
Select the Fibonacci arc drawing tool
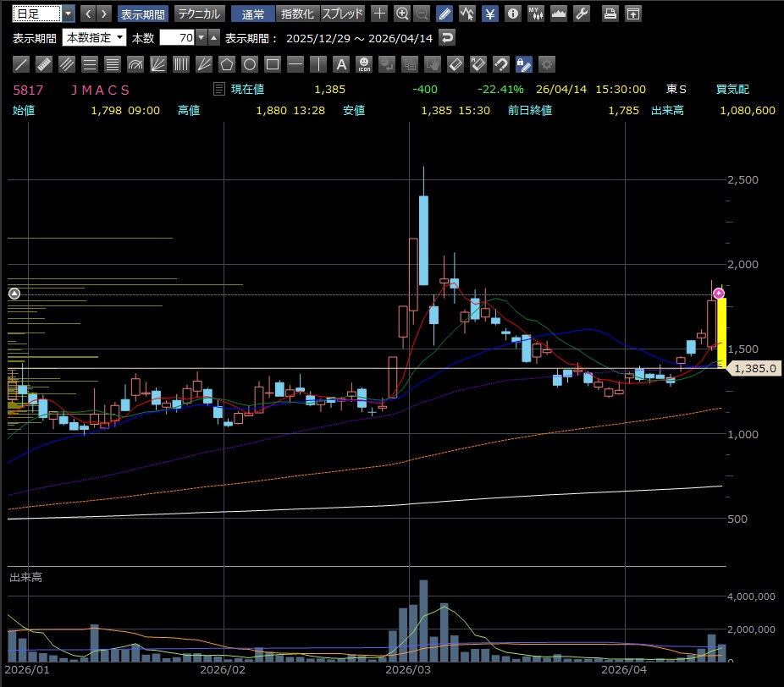coord(135,64)
